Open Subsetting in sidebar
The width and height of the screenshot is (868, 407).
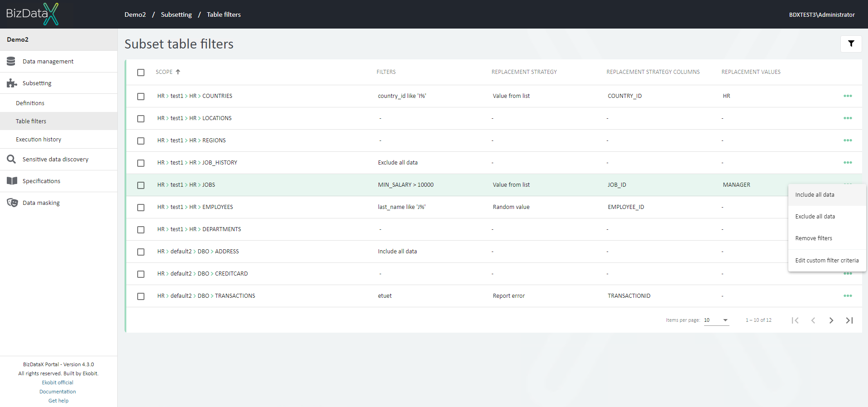[58, 83]
